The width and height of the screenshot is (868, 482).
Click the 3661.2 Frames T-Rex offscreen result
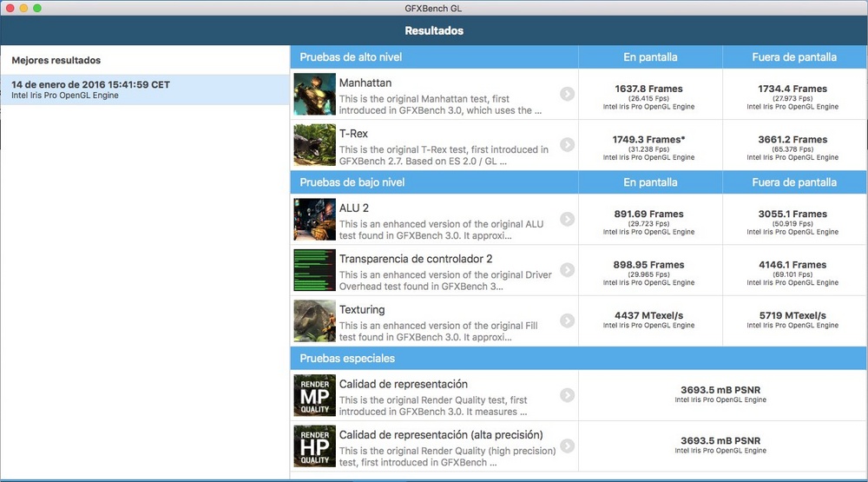[792, 140]
